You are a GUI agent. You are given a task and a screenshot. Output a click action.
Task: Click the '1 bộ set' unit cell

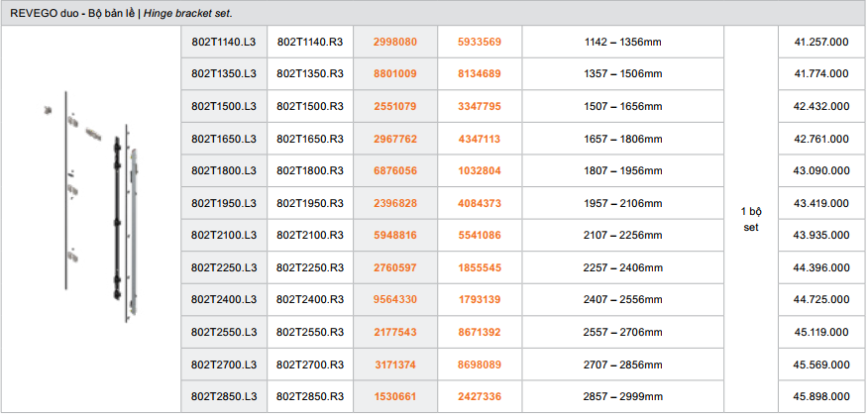[x=750, y=219]
